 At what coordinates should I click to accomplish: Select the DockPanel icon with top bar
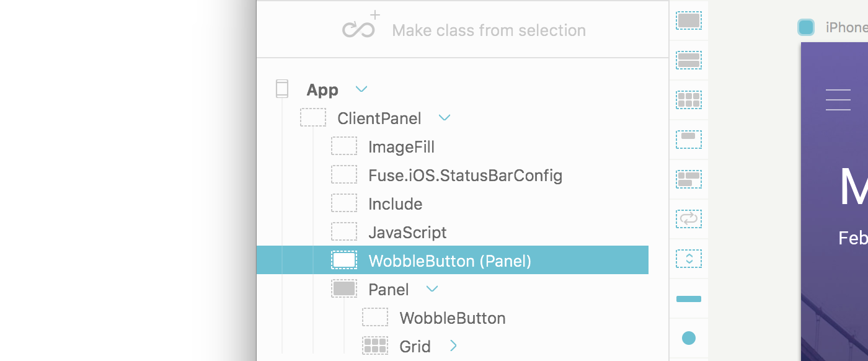click(689, 140)
